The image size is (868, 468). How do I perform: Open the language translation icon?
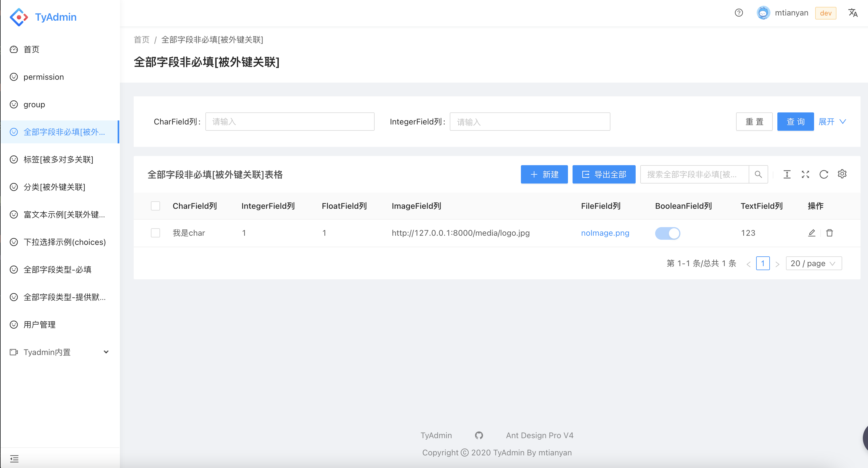[x=853, y=13]
